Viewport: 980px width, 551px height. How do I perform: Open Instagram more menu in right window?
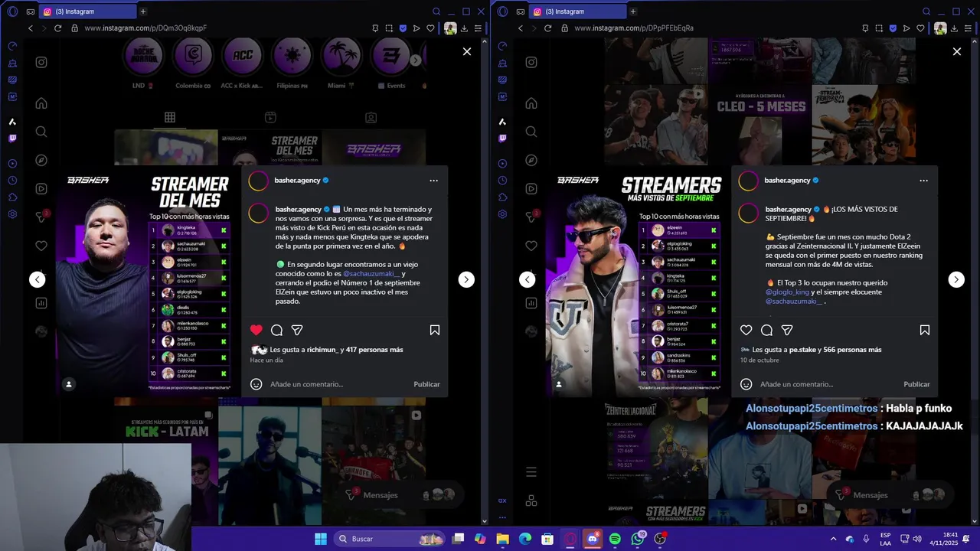click(x=531, y=472)
